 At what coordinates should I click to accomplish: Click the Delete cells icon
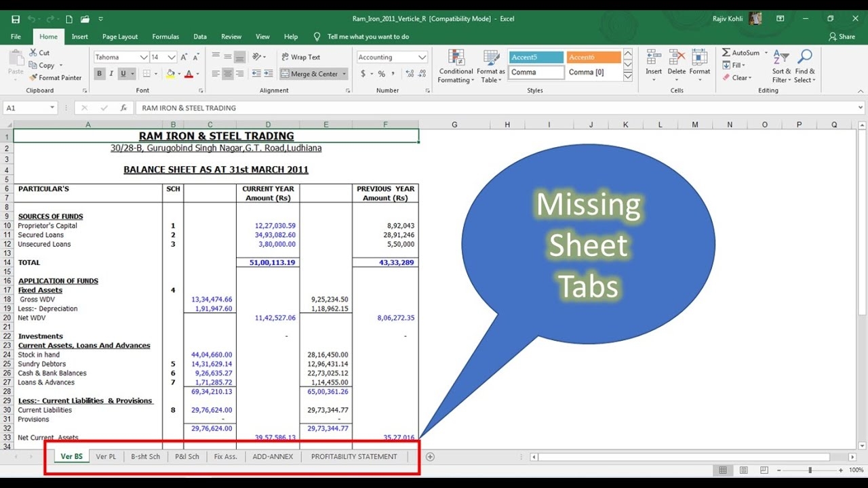[676, 59]
